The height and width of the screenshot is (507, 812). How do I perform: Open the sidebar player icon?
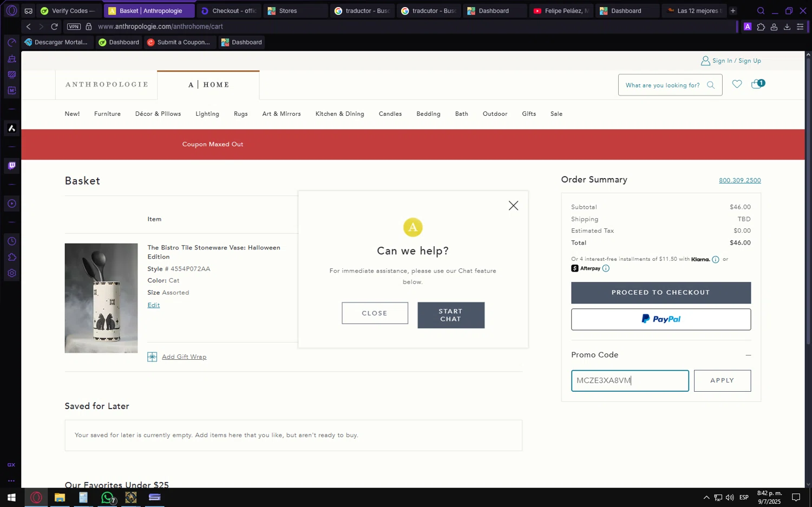click(11, 203)
